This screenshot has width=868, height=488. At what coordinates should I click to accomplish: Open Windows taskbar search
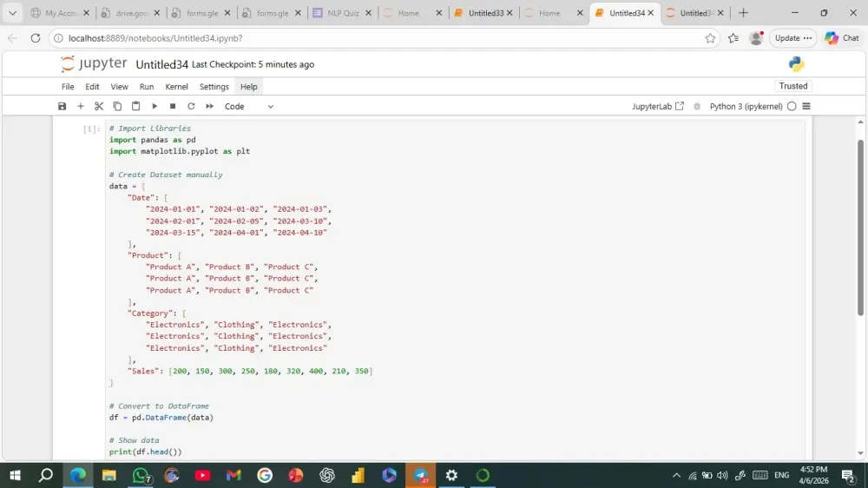click(46, 475)
